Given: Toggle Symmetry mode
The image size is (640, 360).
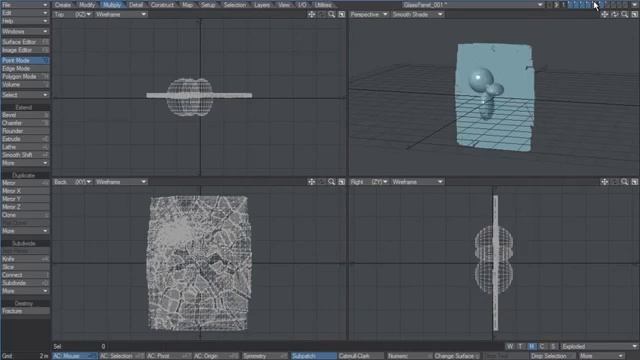Looking at the screenshot, I should [x=265, y=356].
